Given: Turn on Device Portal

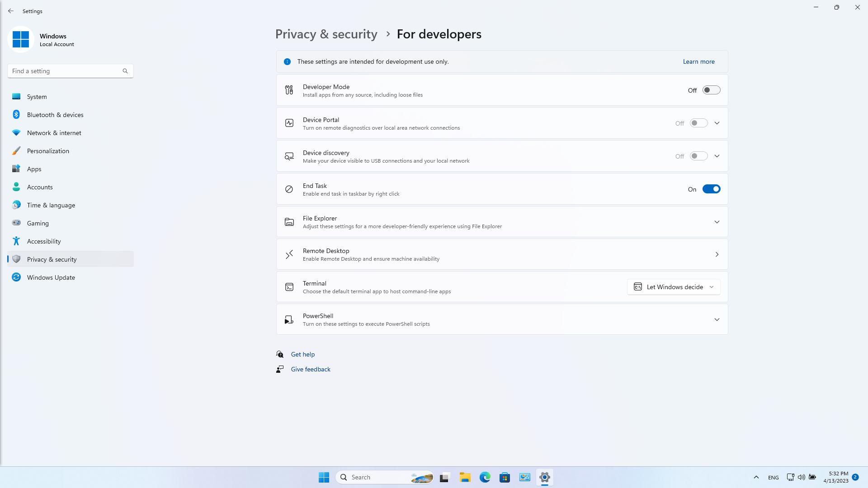Looking at the screenshot, I should 698,123.
